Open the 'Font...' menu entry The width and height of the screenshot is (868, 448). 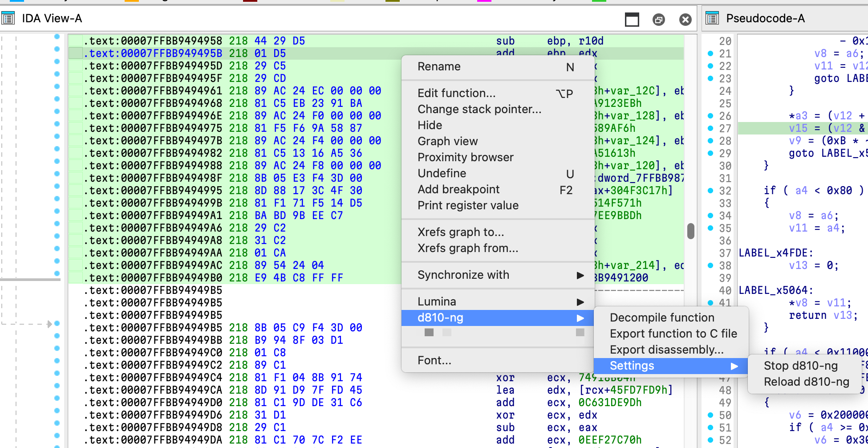(x=434, y=360)
